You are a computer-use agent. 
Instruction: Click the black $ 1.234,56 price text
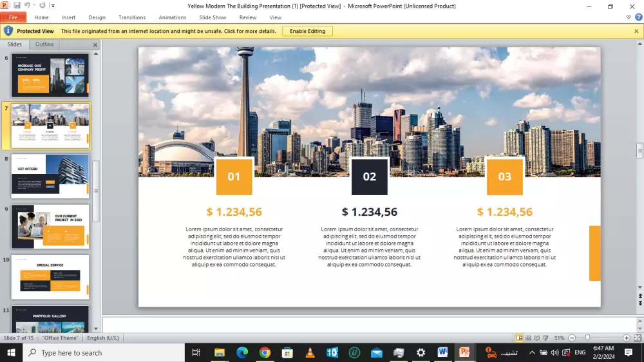[x=369, y=212]
